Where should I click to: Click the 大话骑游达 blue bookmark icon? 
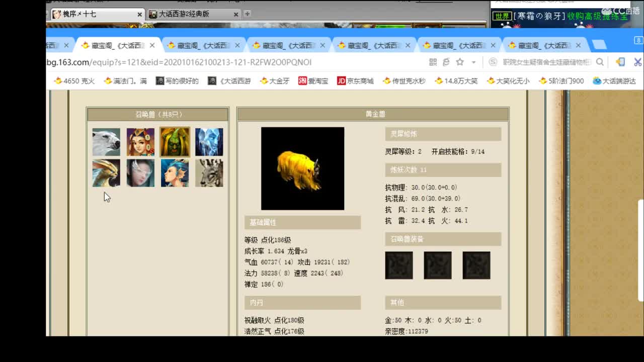597,81
